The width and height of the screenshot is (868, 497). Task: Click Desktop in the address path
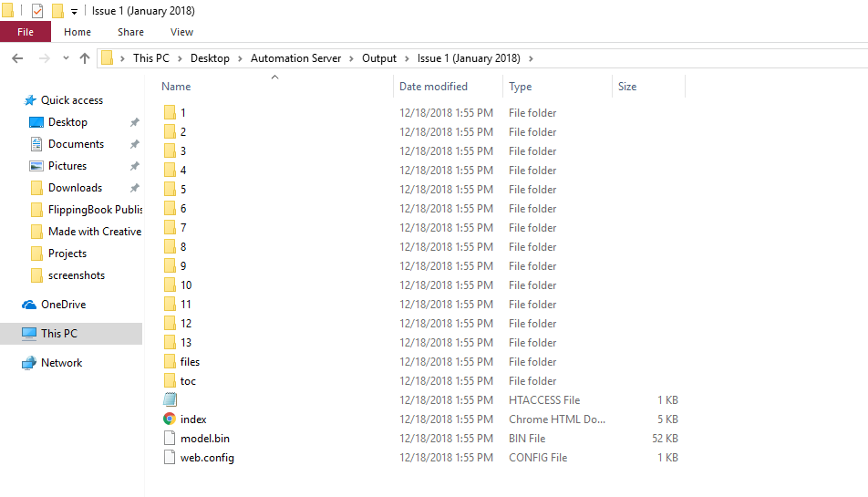(210, 58)
